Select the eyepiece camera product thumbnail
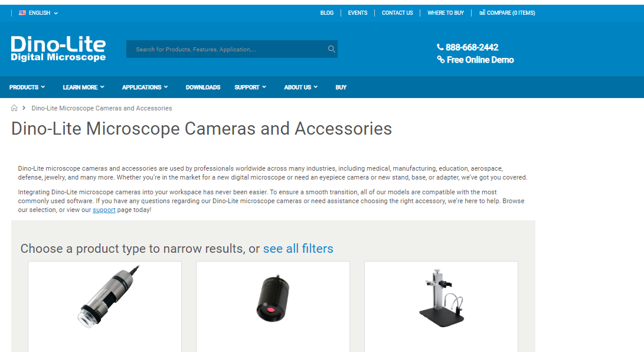This screenshot has height=352, width=644. 273,298
